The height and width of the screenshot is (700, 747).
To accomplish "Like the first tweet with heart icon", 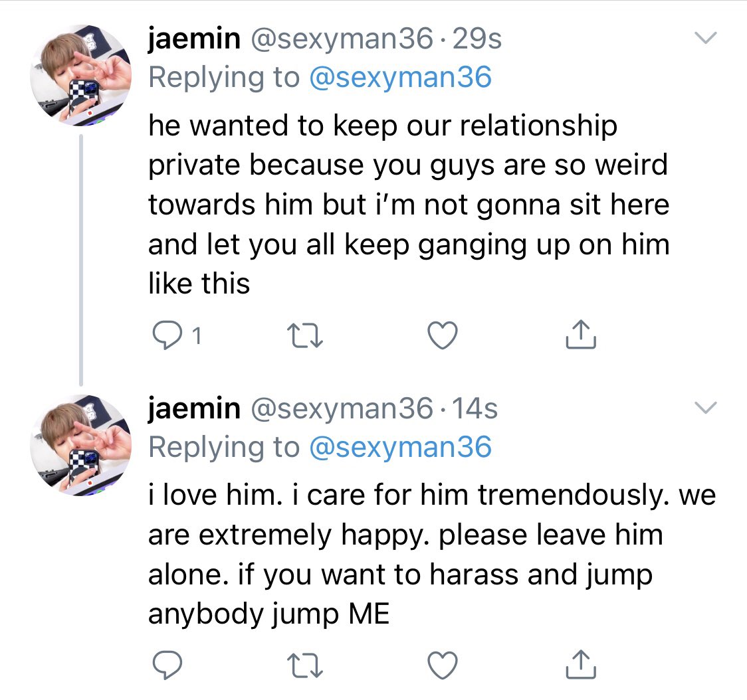I will pyautogui.click(x=443, y=335).
